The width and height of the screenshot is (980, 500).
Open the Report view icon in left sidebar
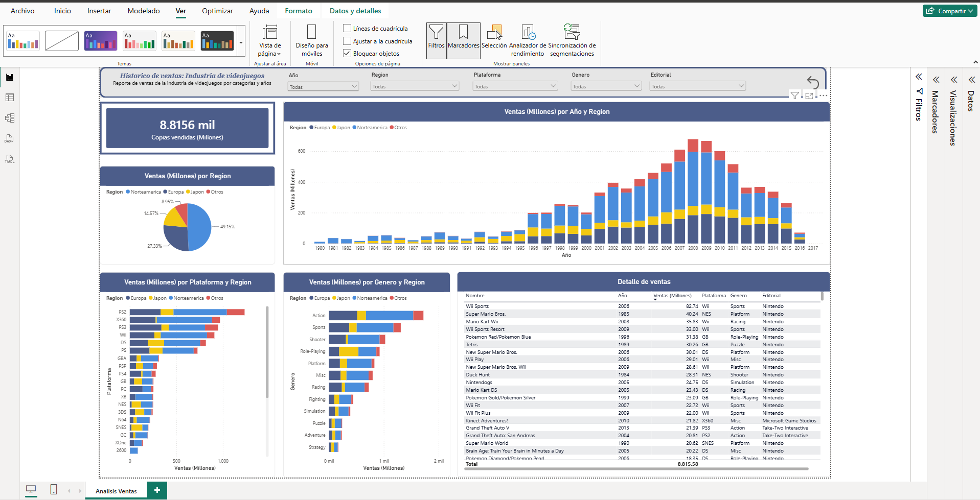pyautogui.click(x=10, y=77)
